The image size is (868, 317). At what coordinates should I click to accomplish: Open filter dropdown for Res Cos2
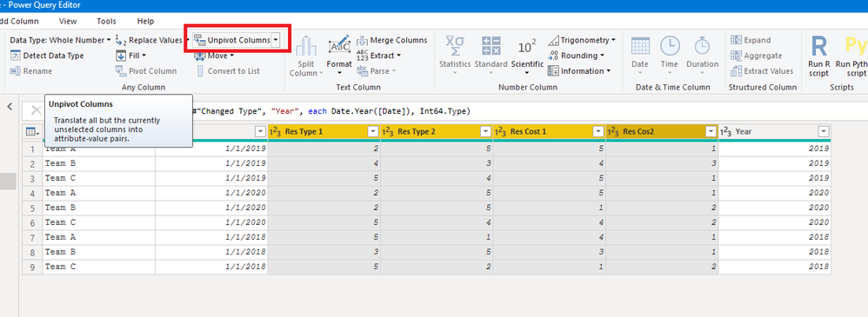(711, 132)
